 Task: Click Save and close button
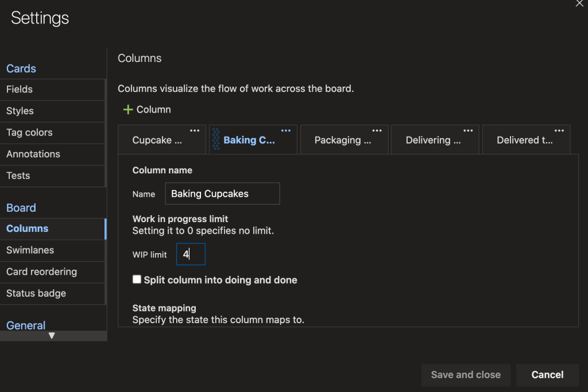click(465, 375)
